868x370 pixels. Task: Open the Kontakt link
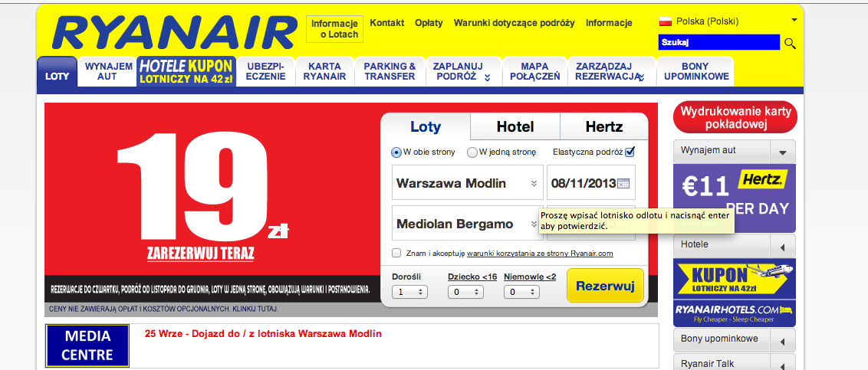387,23
